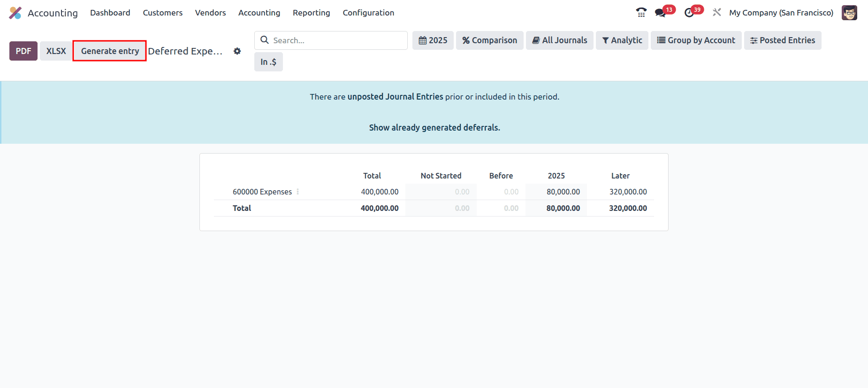Click the Deferred Expense report title
This screenshot has height=388, width=868.
pyautogui.click(x=185, y=51)
